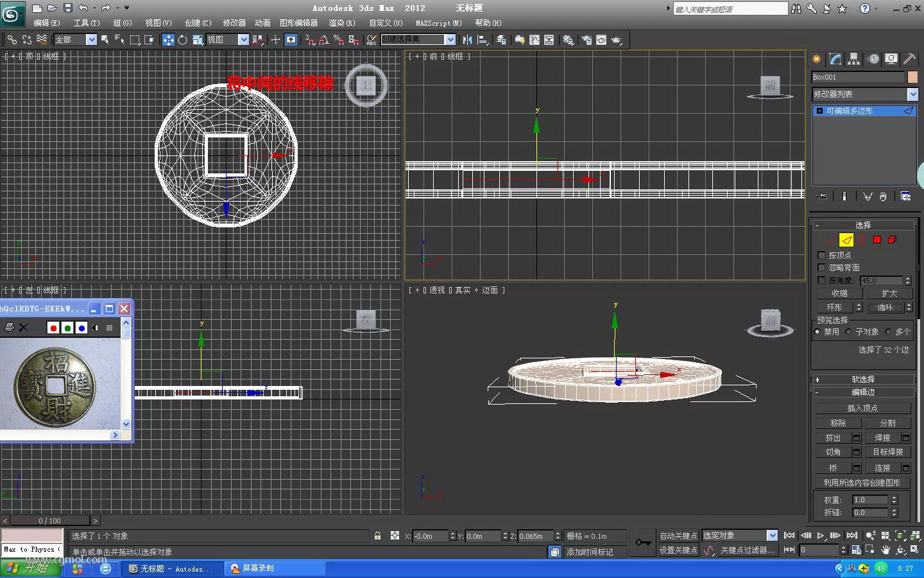Select the 子对象 preview radio button
The width and height of the screenshot is (924, 578).
point(849,332)
